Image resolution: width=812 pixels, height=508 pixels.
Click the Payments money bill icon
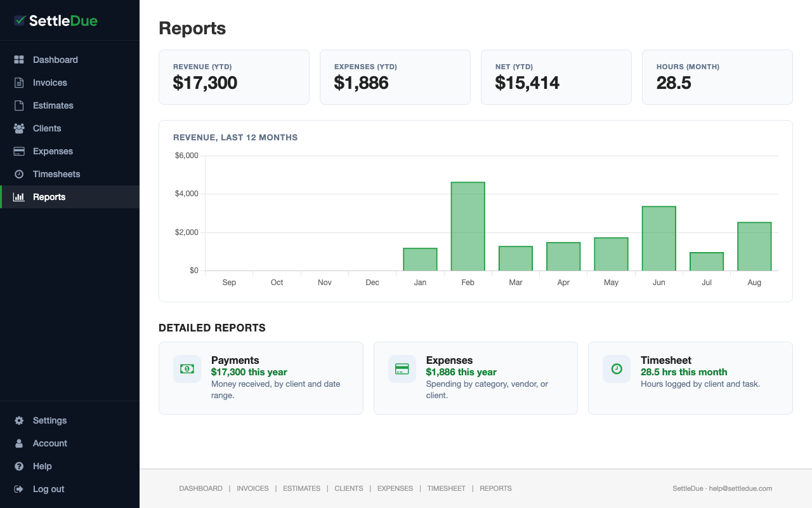[x=187, y=369]
